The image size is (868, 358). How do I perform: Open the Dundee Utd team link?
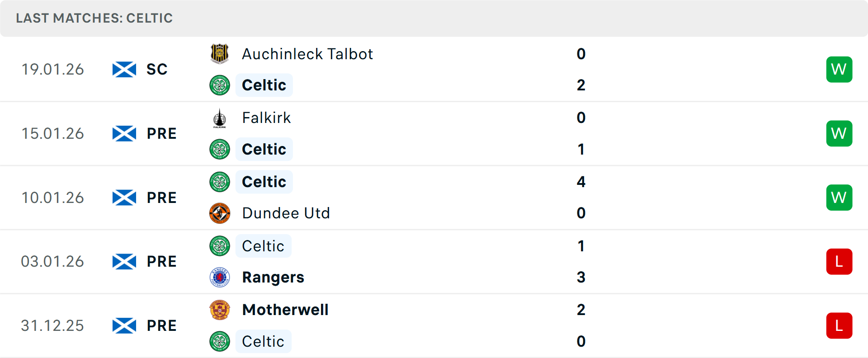pyautogui.click(x=286, y=213)
